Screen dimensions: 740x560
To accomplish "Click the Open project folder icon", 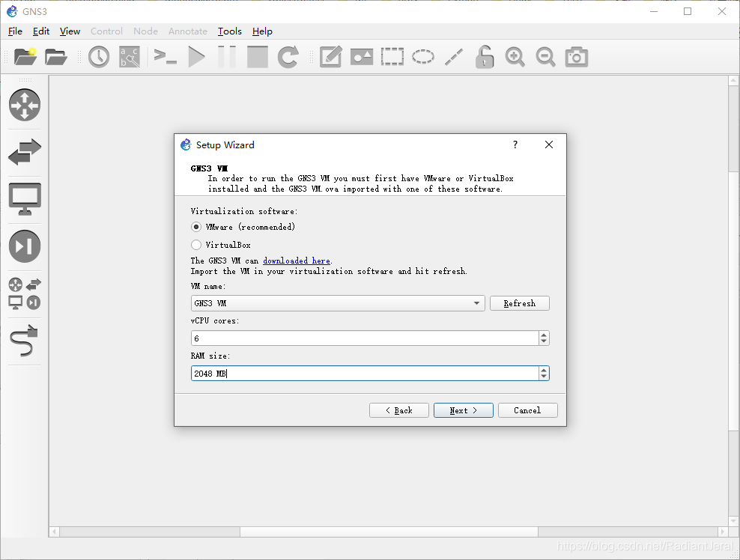I will pyautogui.click(x=56, y=57).
